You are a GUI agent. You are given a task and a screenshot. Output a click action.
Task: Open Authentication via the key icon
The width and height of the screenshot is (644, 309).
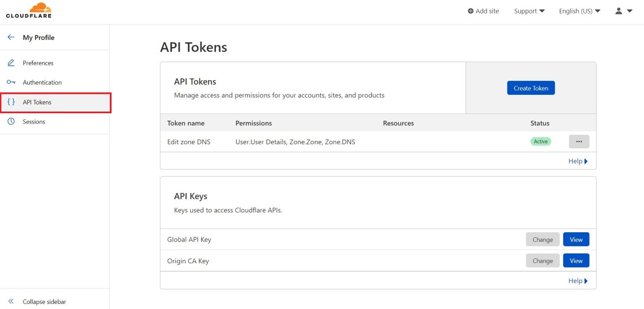[x=11, y=82]
